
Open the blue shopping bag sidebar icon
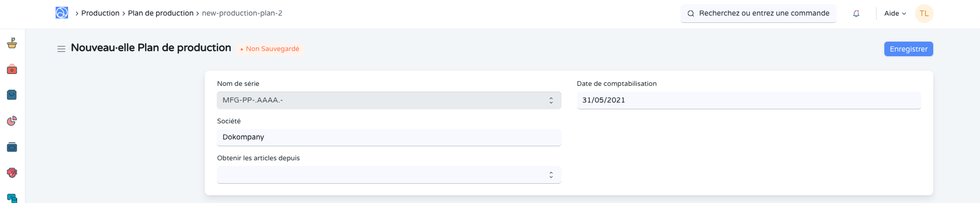[x=12, y=95]
